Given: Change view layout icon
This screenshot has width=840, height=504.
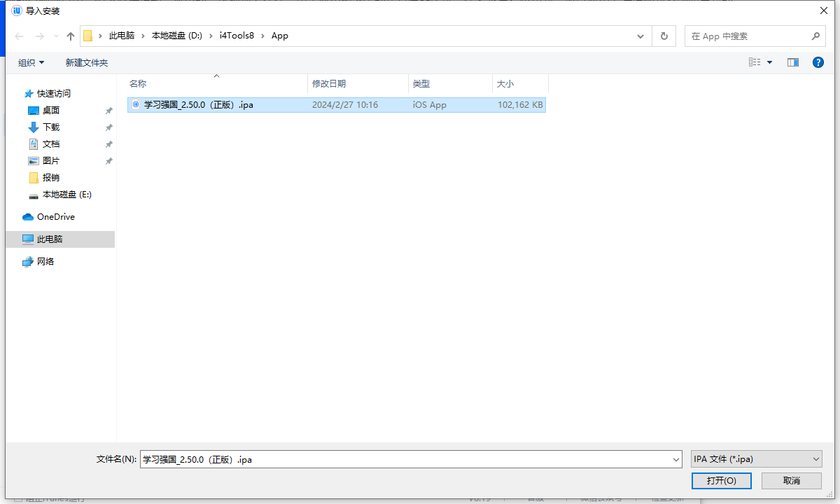Looking at the screenshot, I should (x=755, y=62).
